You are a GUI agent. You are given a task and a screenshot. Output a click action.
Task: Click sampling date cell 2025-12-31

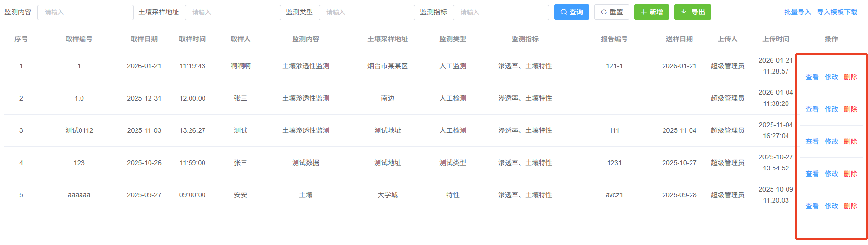click(144, 98)
